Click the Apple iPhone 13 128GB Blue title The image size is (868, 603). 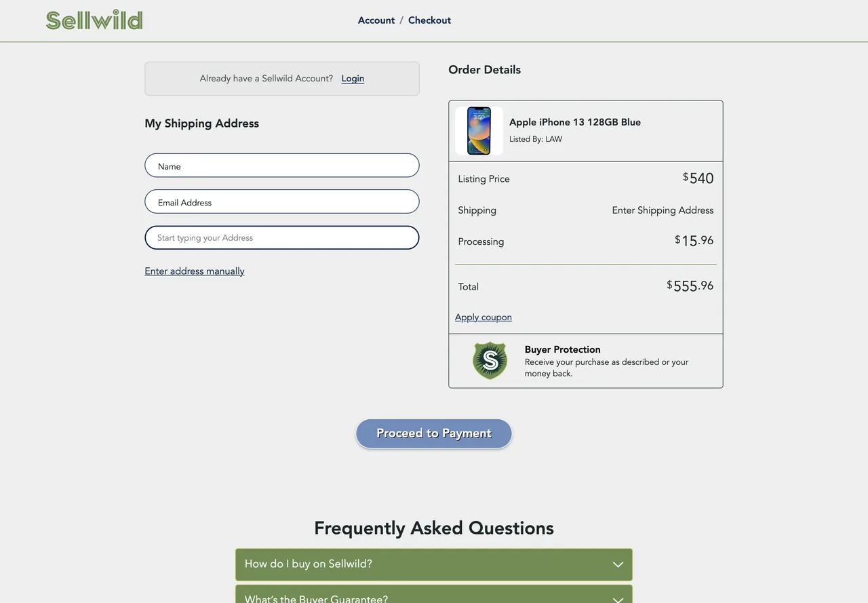(575, 122)
